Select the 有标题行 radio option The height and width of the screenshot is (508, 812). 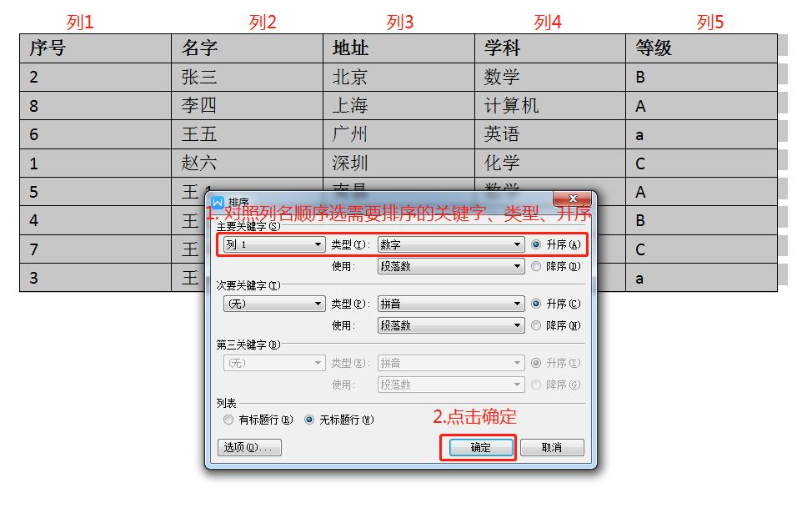click(228, 420)
